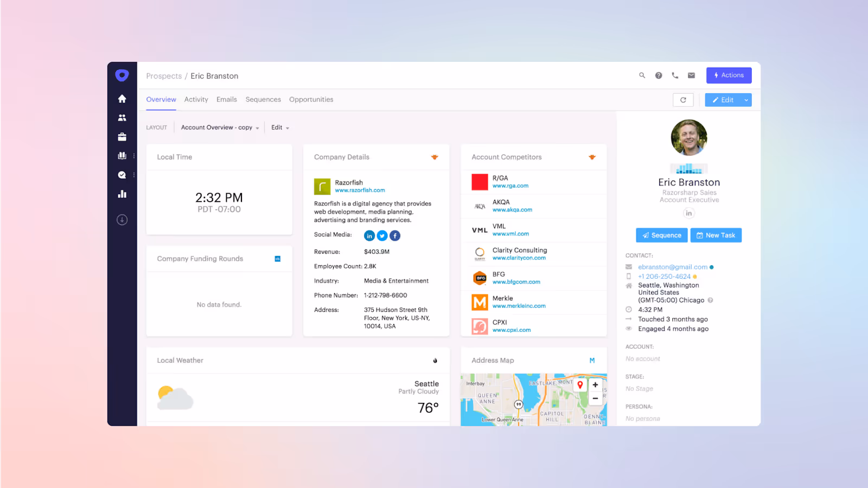Expand Account Overview - copy layout dropdown

[x=220, y=127]
